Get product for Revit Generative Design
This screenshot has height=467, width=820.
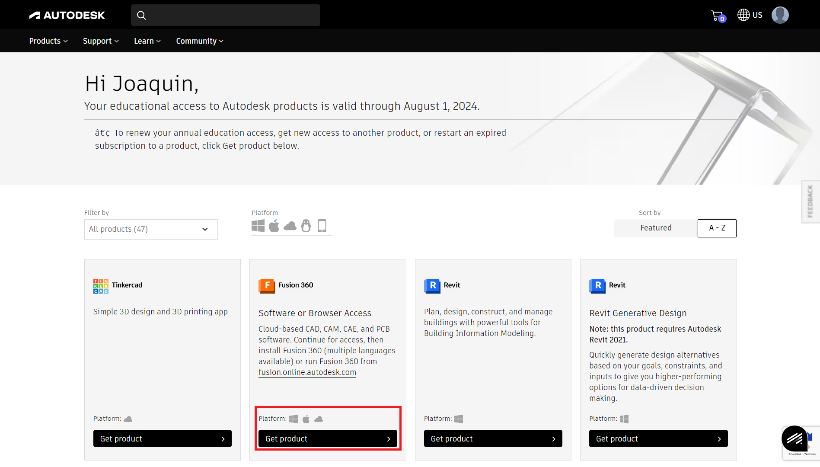pos(658,439)
